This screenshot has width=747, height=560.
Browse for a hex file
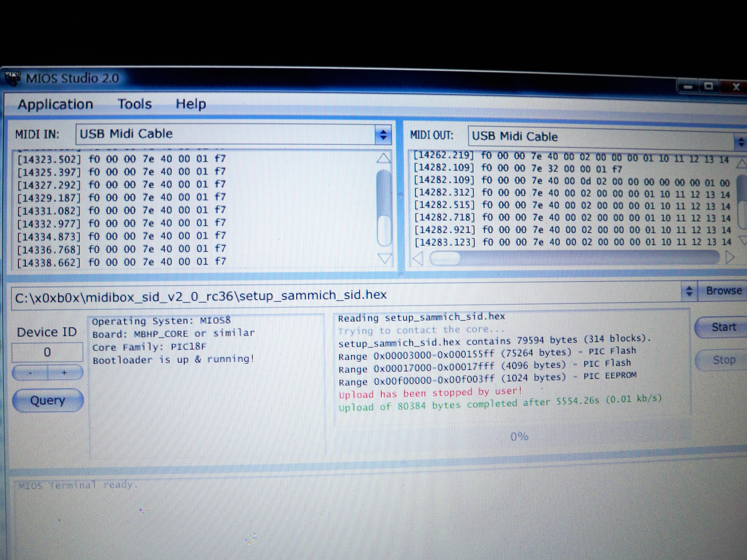point(724,291)
